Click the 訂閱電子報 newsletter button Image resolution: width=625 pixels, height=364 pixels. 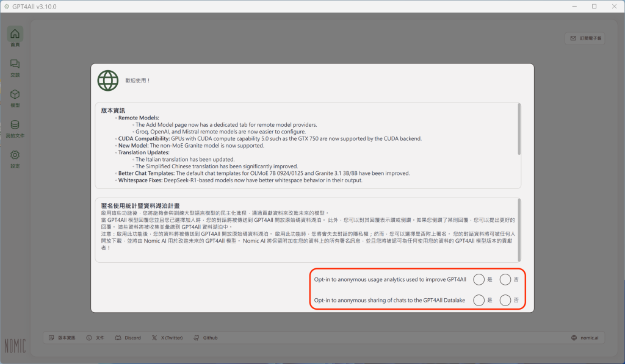(585, 38)
